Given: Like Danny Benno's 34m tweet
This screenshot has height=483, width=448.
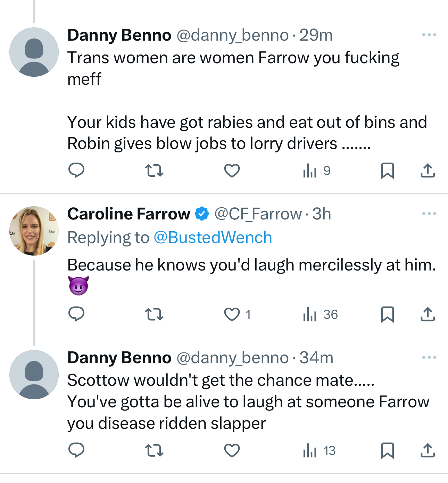Looking at the screenshot, I should (232, 450).
